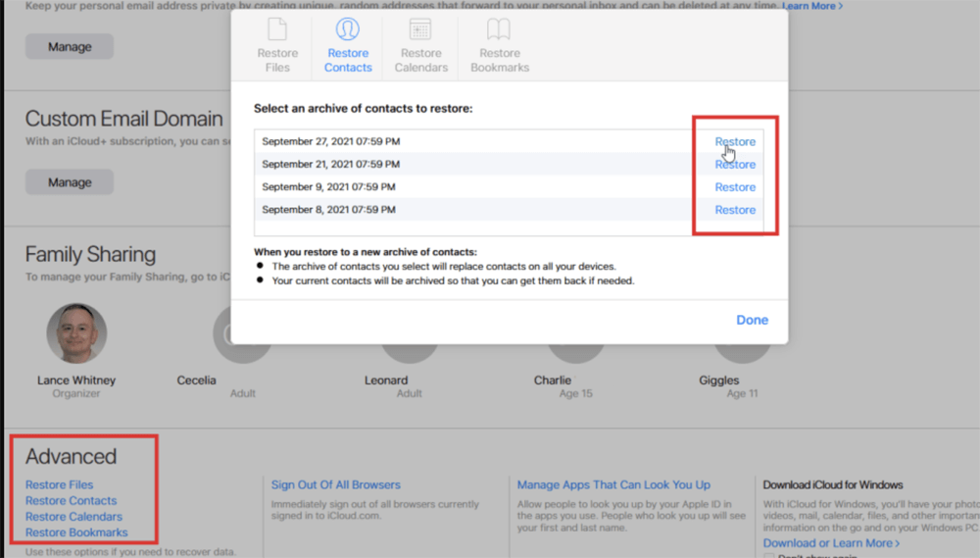Click the Charlie name label
Viewport: 980px width, 558px height.
click(x=553, y=380)
